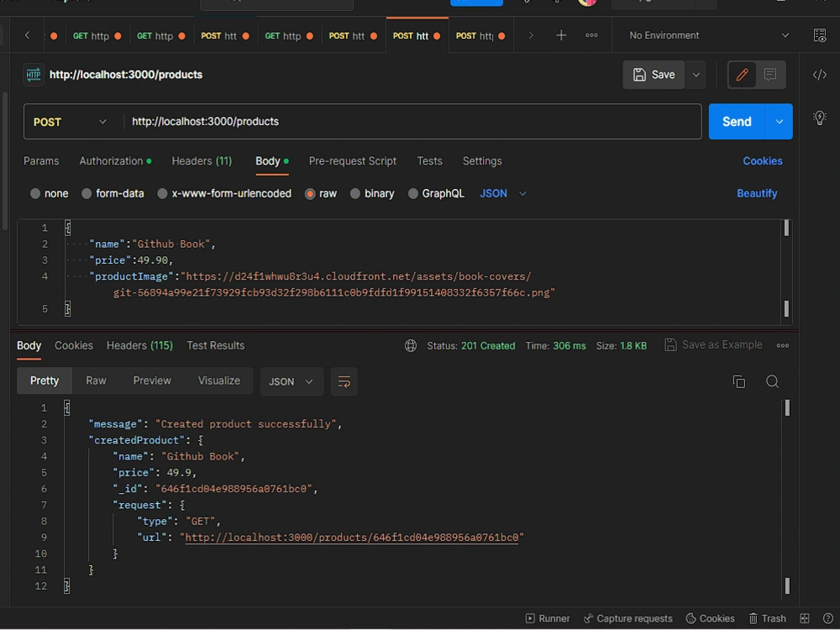
Task: Click the request URL input field
Action: [412, 122]
